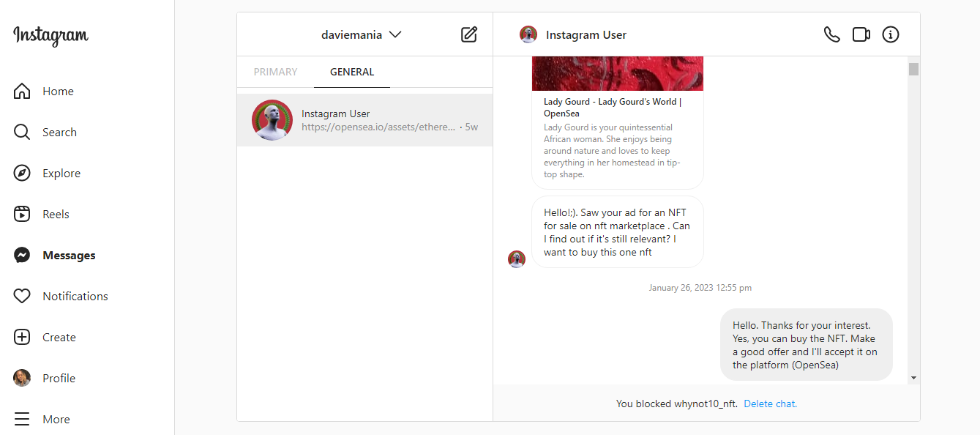This screenshot has width=980, height=435.
Task: Click 'You blocked whynot10_nft.' text
Action: pyautogui.click(x=678, y=404)
